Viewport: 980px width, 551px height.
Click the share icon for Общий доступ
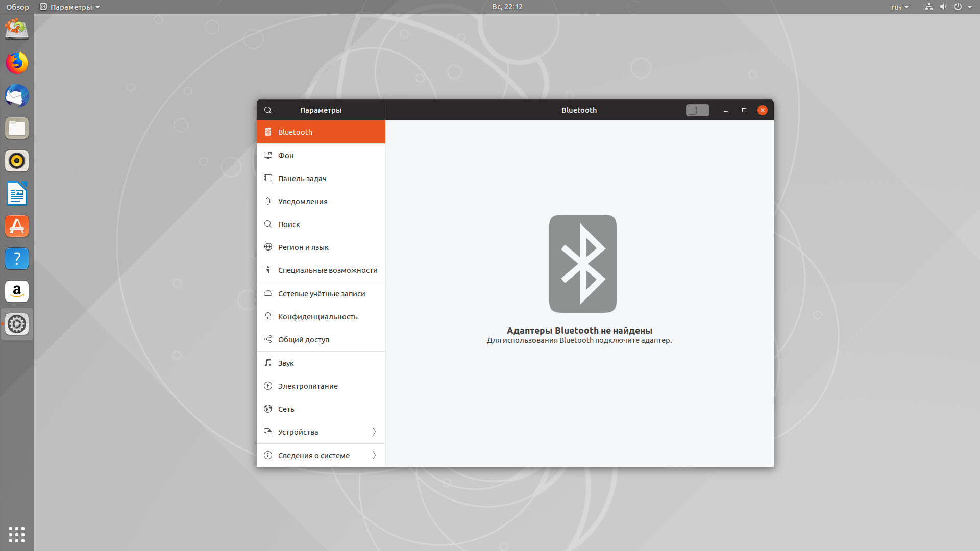pyautogui.click(x=268, y=340)
